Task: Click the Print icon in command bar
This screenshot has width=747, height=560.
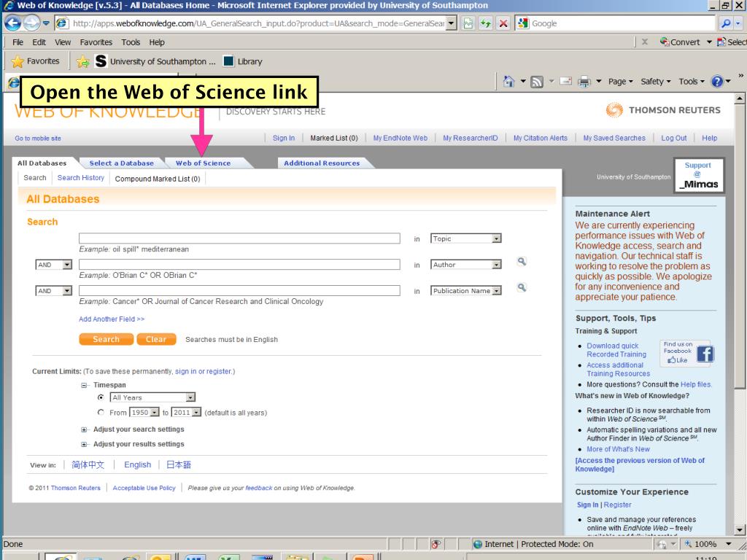Action: [x=584, y=82]
